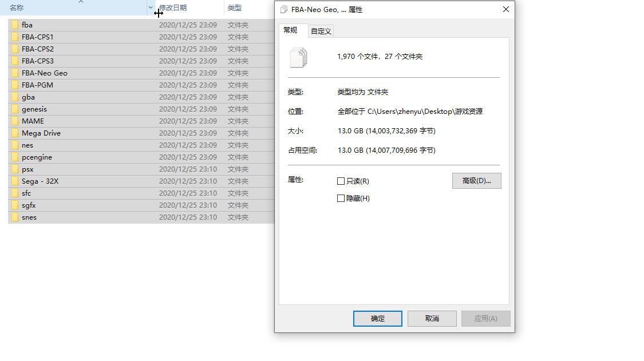Close the properties dialog
This screenshot has height=361, width=644.
tap(506, 10)
